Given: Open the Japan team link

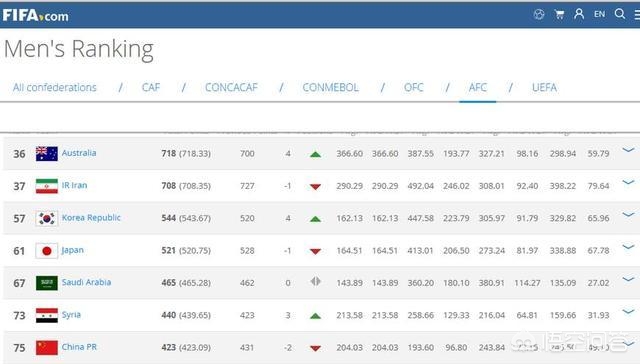Looking at the screenshot, I should 73,250.
